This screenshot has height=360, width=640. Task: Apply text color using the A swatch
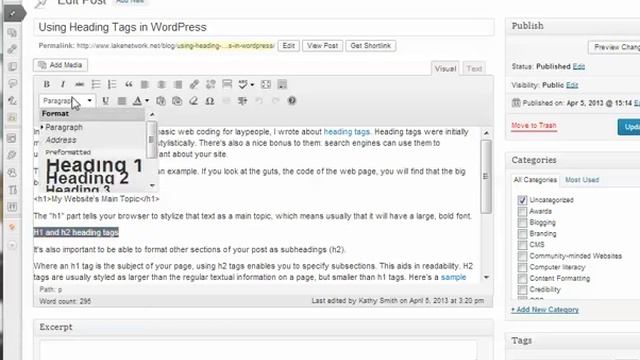(138, 100)
